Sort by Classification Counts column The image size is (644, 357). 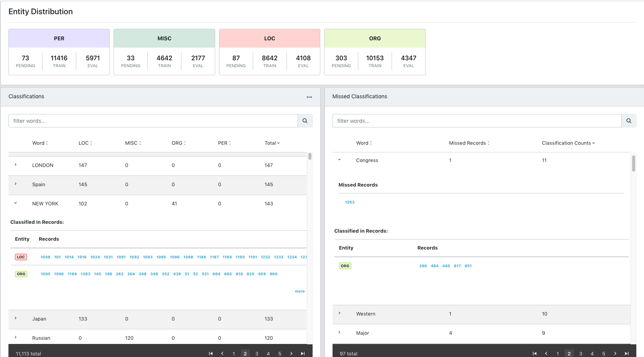[x=568, y=143]
